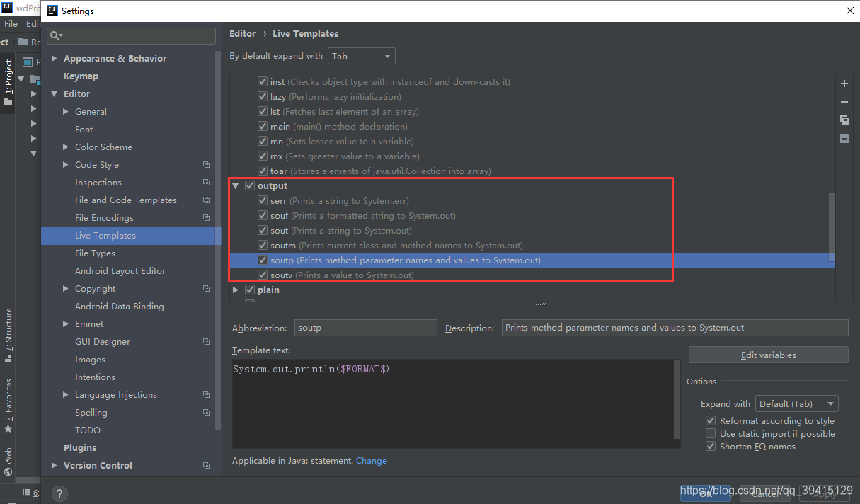
Task: Click the project-level icon beside GUI Designer
Action: click(206, 342)
